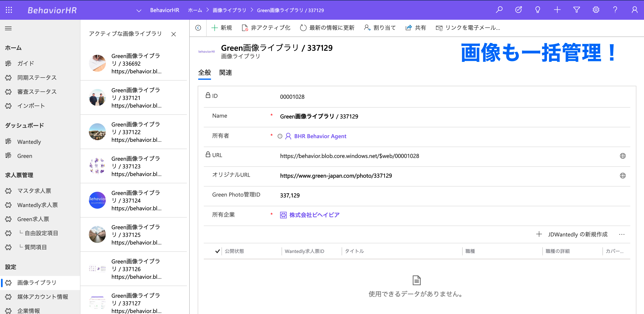Click the help question mark icon
Screen dimensions: 644x314
615,10
